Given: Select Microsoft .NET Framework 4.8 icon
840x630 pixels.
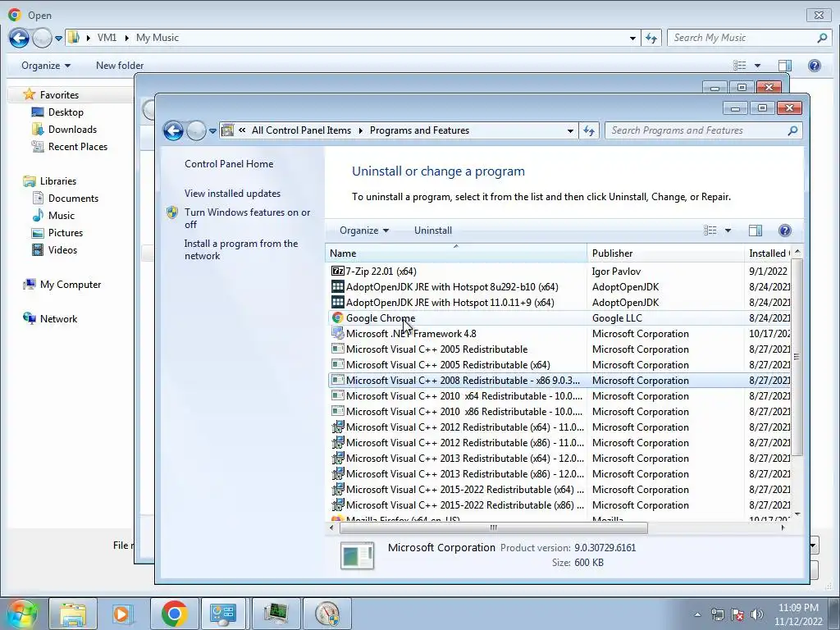Looking at the screenshot, I should pyautogui.click(x=337, y=333).
